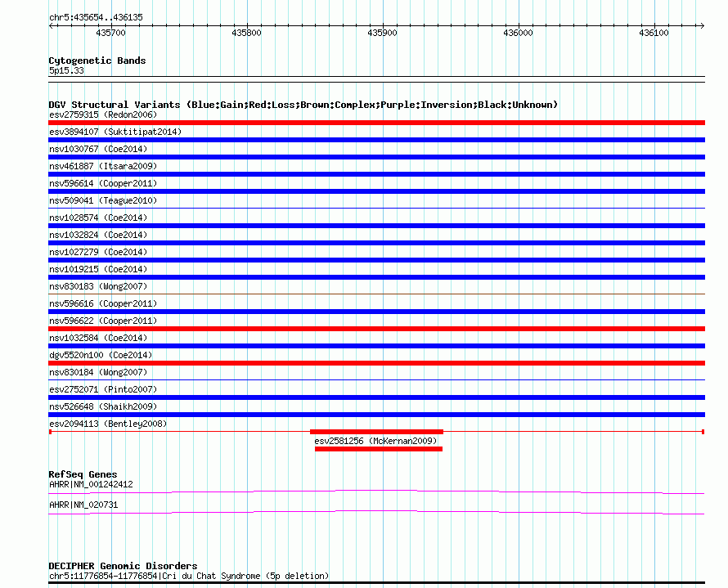The image size is (728, 588).
Task: Open the nsv830183 (Wong2007) variant
Action: (98, 286)
